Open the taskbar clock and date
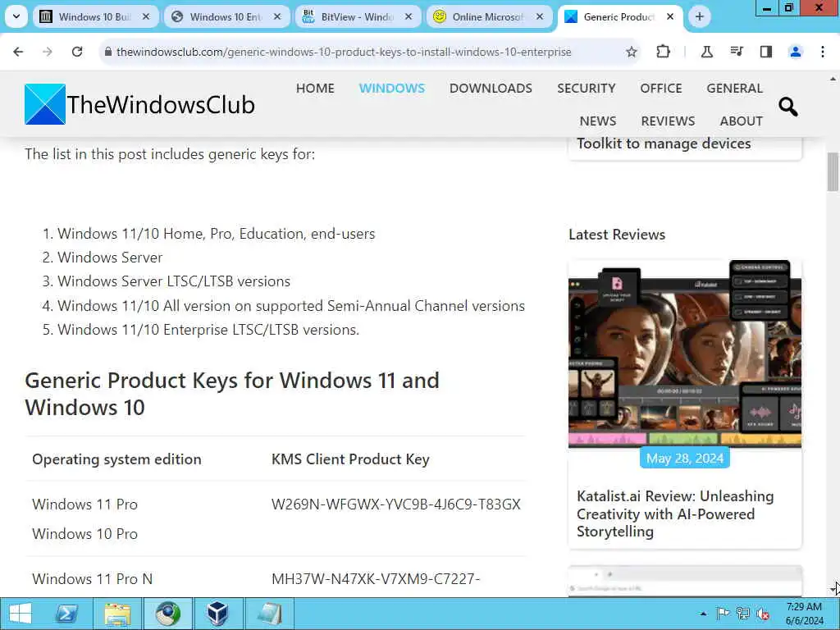Image resolution: width=840 pixels, height=630 pixels. coord(804,614)
